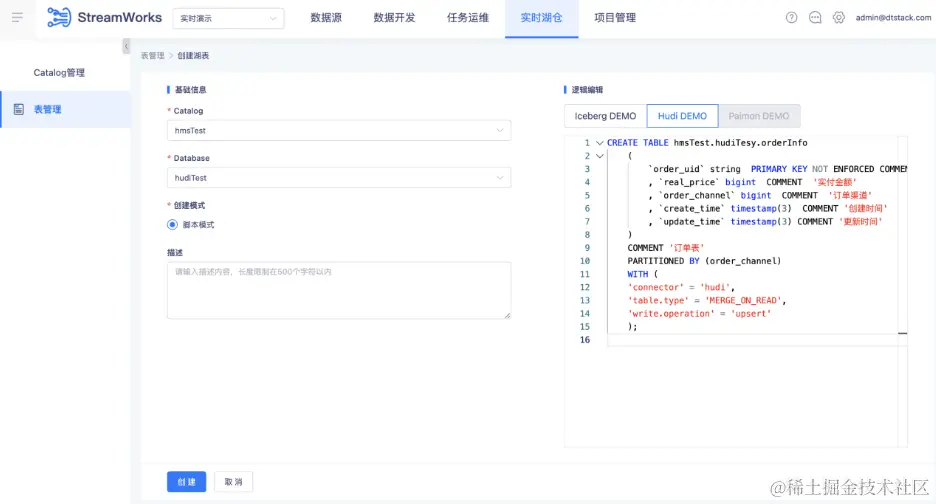Click the 取消 button
The height and width of the screenshot is (504, 936).
[233, 482]
